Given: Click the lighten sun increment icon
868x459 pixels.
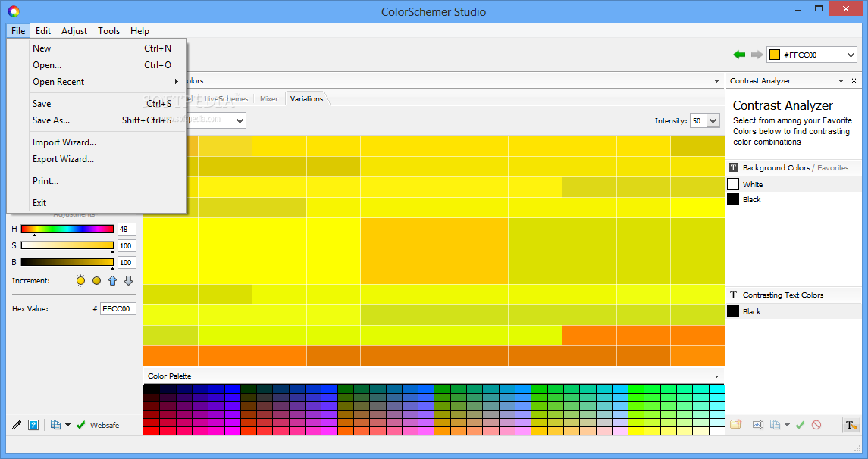Looking at the screenshot, I should pyautogui.click(x=81, y=280).
